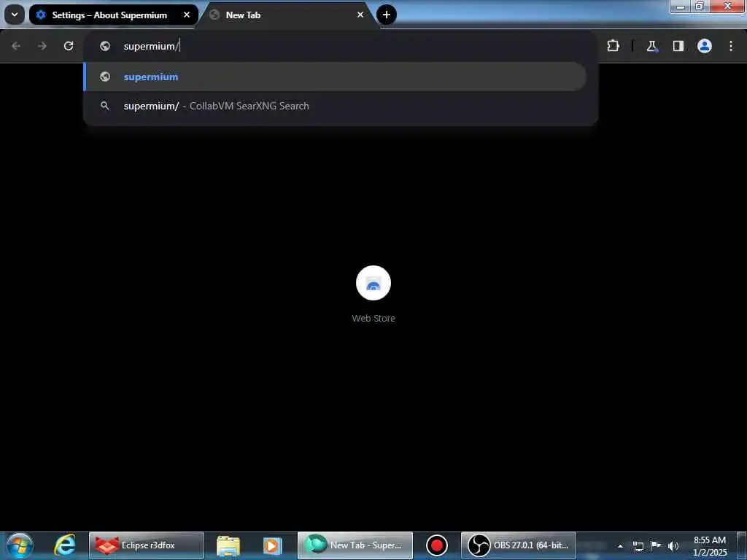Image resolution: width=747 pixels, height=560 pixels.
Task: Pick the CollabVM SearXNG Search suggestion
Action: (x=336, y=106)
